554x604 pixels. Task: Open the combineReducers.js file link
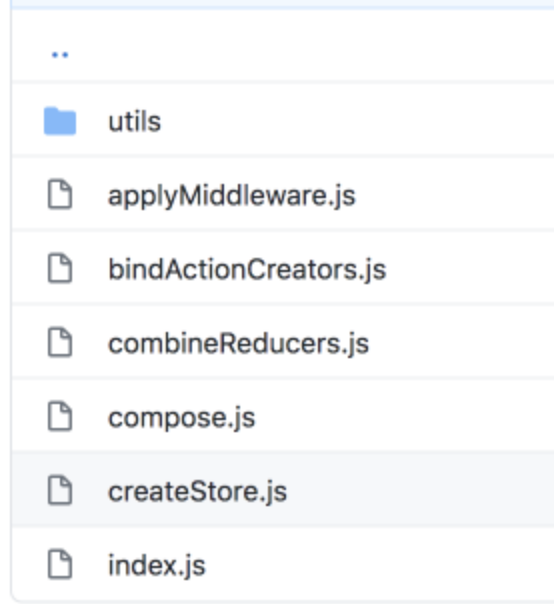pos(238,344)
